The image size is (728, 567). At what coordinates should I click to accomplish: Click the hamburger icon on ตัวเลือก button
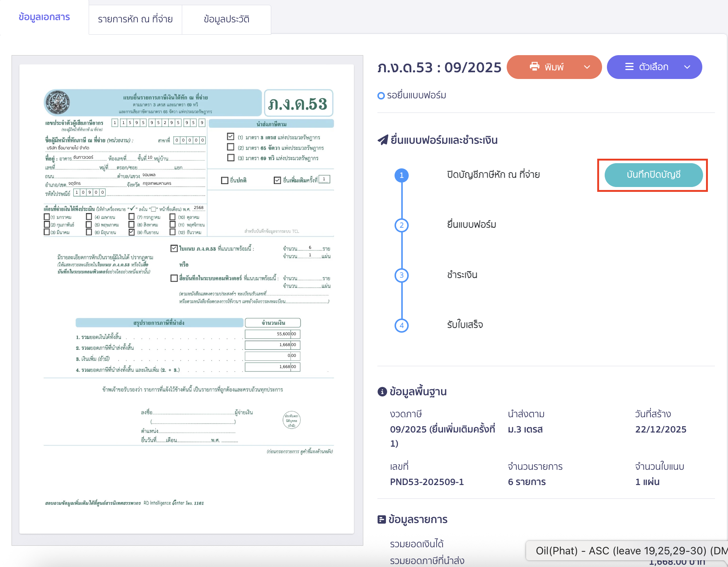coord(629,67)
